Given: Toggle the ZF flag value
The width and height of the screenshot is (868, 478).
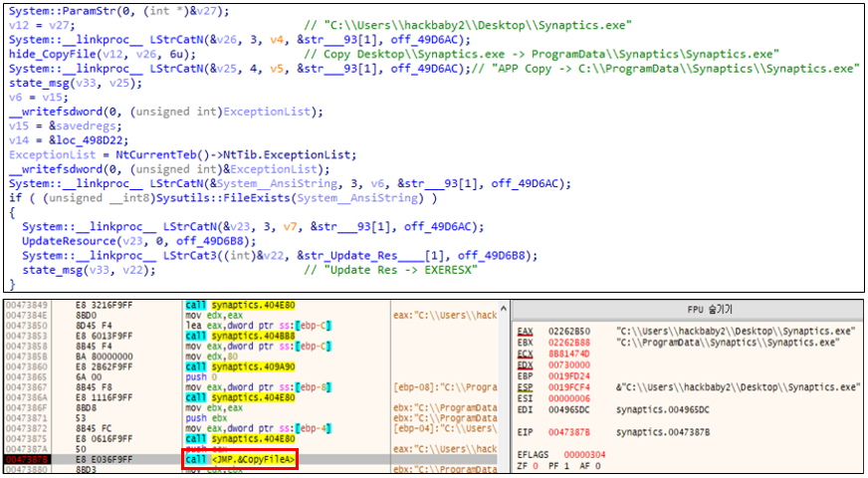Looking at the screenshot, I should tap(535, 466).
